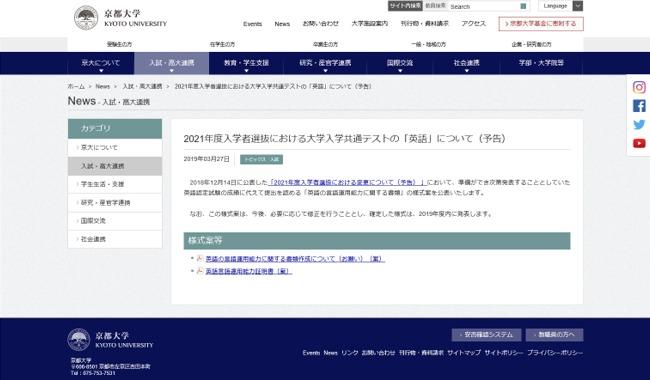
Task: Open Kyoto University's Instagram page
Action: [639, 87]
